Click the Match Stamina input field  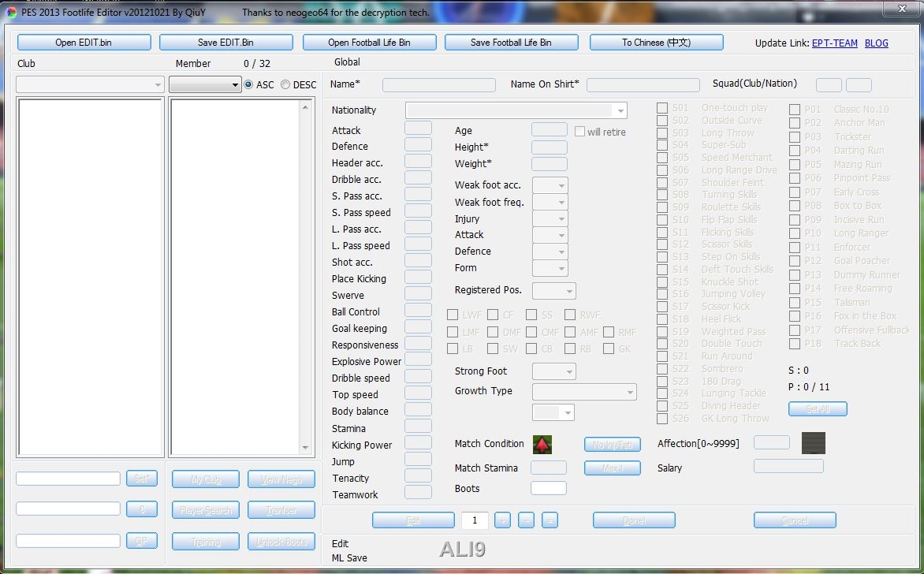click(x=549, y=468)
